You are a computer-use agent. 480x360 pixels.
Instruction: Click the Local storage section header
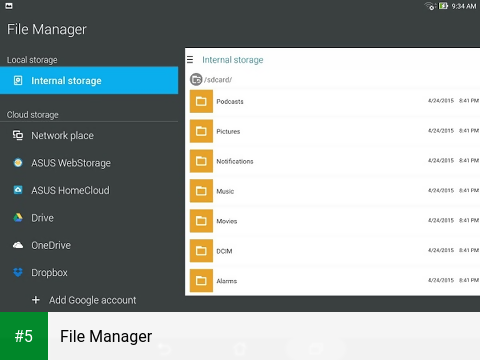(x=32, y=60)
